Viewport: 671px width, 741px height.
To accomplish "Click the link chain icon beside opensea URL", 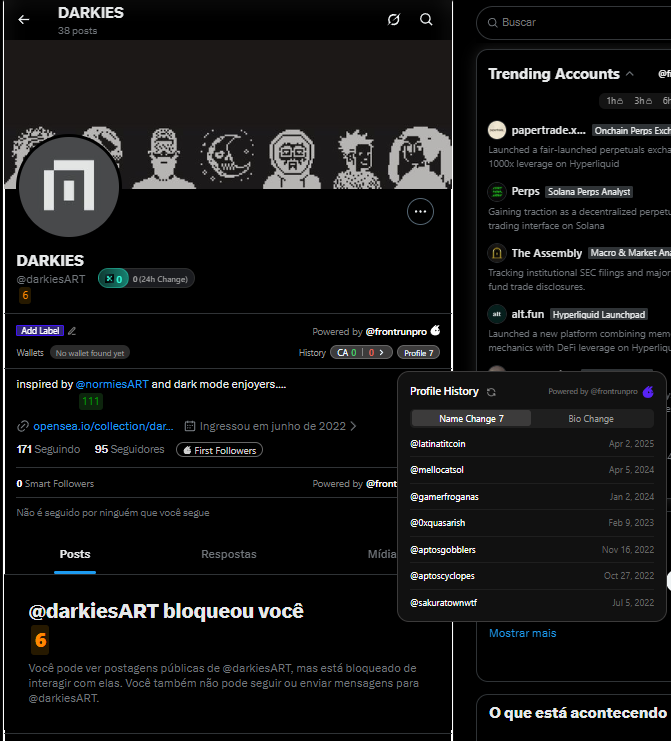I will pos(23,426).
